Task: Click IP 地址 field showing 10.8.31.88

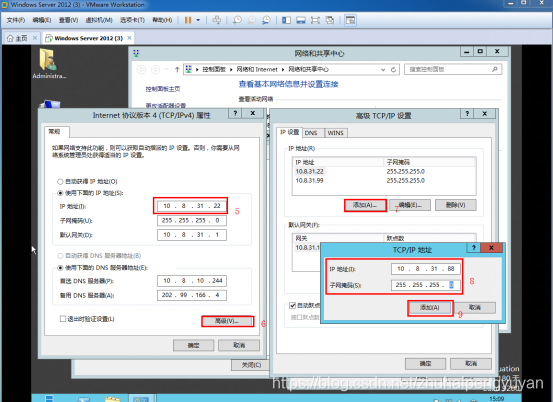Action: tap(426, 269)
